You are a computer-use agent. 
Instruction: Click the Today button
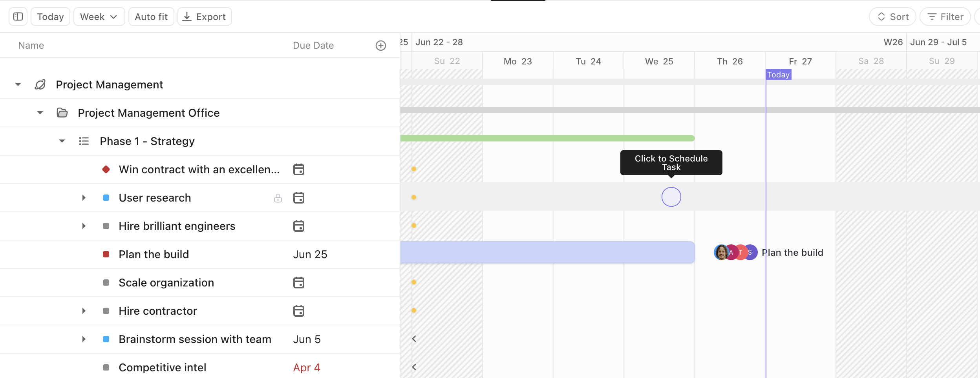50,17
